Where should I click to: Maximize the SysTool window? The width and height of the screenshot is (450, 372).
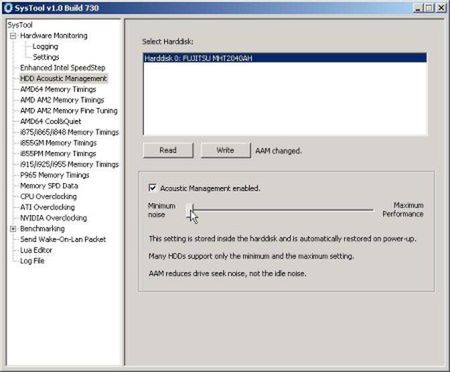point(429,8)
